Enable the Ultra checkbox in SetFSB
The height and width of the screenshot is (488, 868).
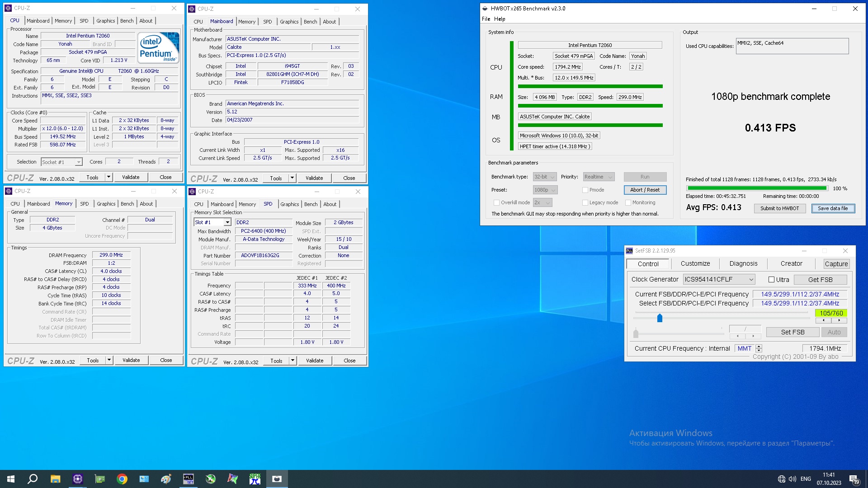tap(772, 280)
